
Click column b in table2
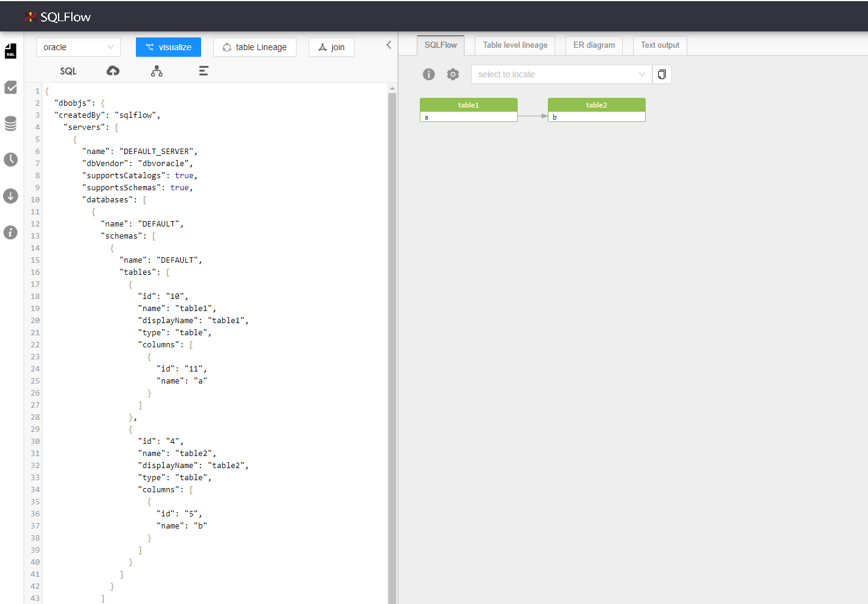pyautogui.click(x=597, y=117)
